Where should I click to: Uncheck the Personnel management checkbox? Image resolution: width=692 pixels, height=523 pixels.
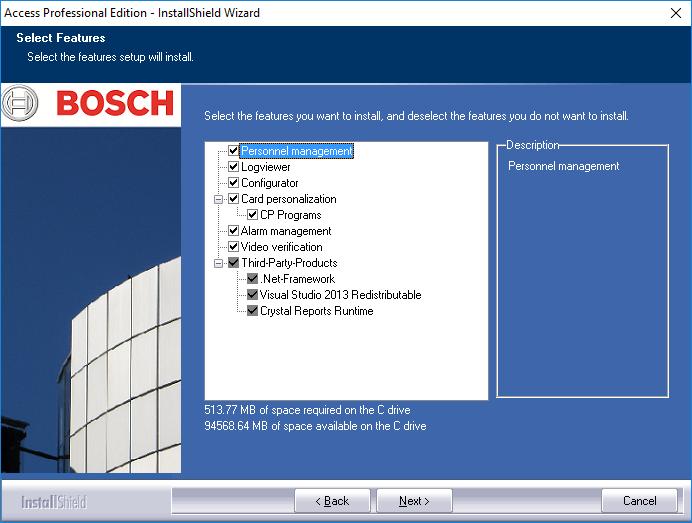click(x=233, y=151)
